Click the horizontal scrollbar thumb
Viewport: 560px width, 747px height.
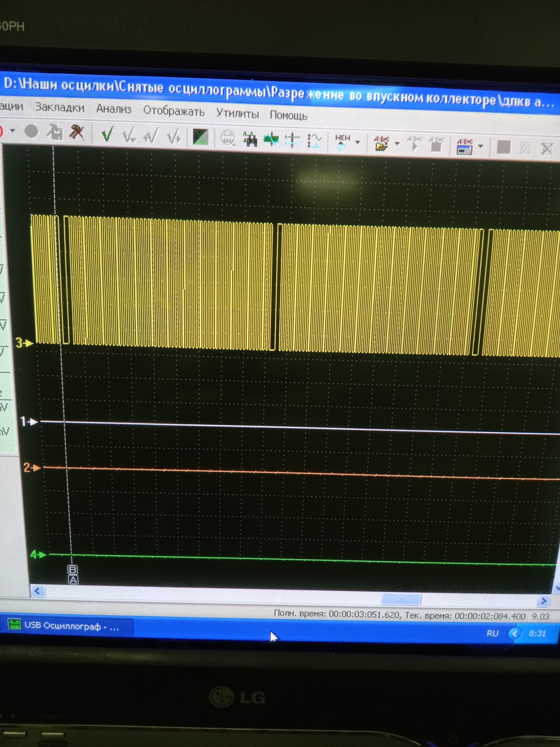tap(401, 599)
